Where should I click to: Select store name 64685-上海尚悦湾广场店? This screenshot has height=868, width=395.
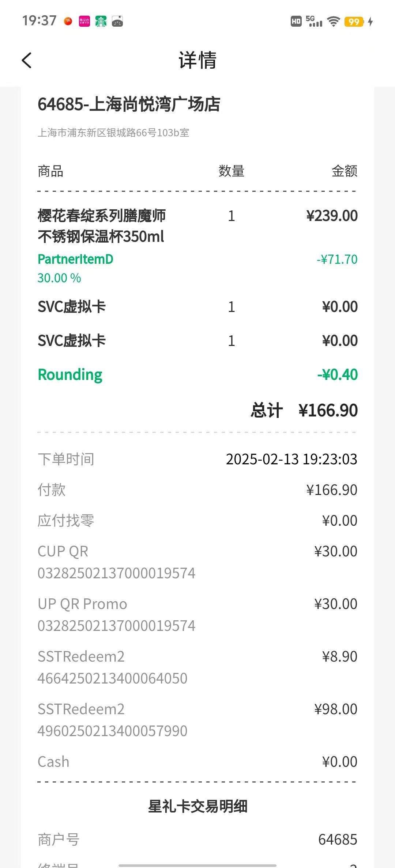pos(129,104)
